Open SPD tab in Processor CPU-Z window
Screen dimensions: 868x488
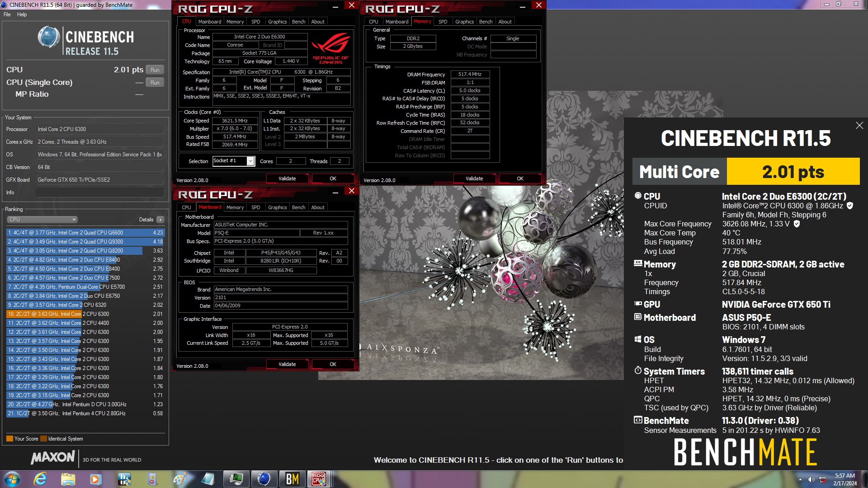[255, 22]
